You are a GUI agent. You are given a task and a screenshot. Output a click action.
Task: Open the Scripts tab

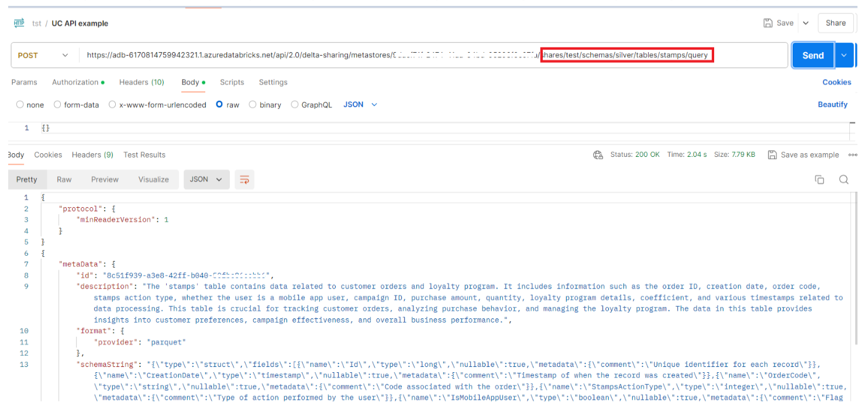click(232, 83)
